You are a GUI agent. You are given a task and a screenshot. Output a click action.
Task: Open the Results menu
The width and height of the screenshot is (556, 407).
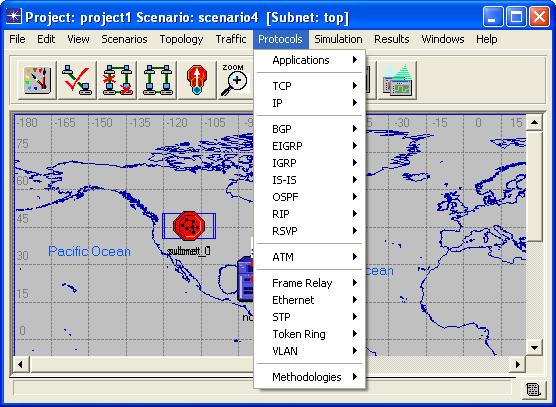(x=391, y=39)
